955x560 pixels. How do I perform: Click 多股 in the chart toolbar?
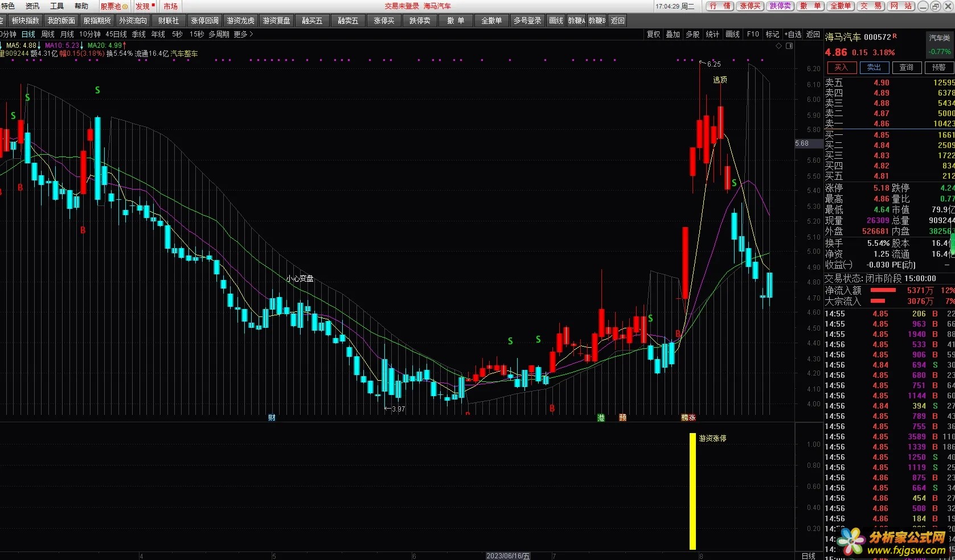click(x=692, y=35)
